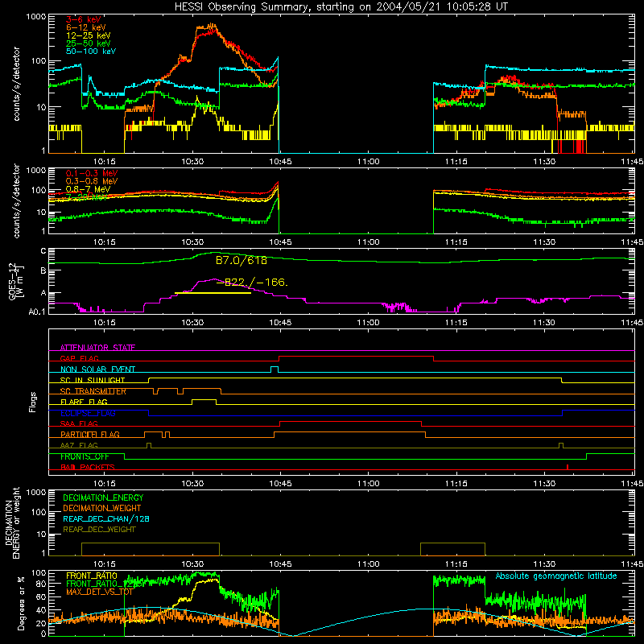Click the HESSI Observing Summary title text
The width and height of the screenshot is (644, 644).
341,7
